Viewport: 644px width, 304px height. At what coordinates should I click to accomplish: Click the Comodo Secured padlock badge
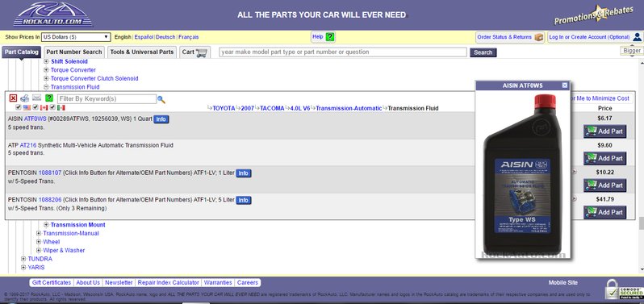(625, 289)
